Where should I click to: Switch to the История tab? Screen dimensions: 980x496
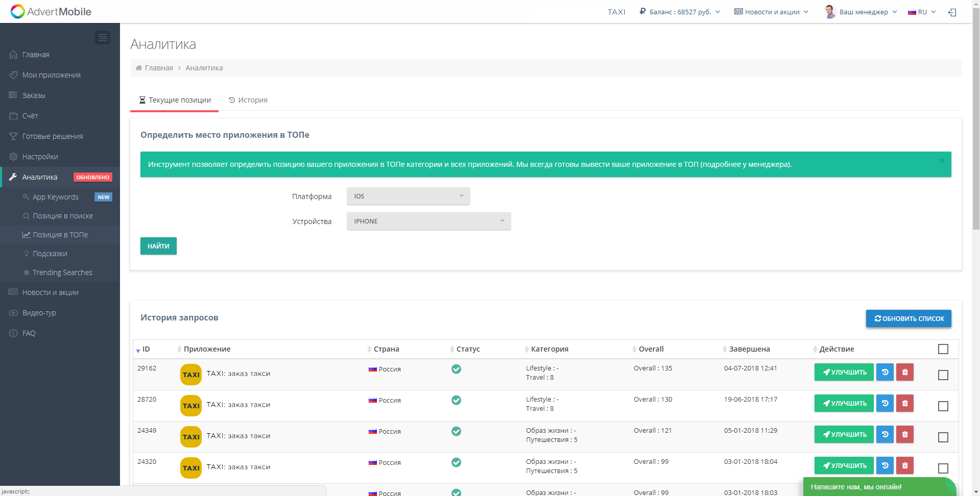[248, 100]
